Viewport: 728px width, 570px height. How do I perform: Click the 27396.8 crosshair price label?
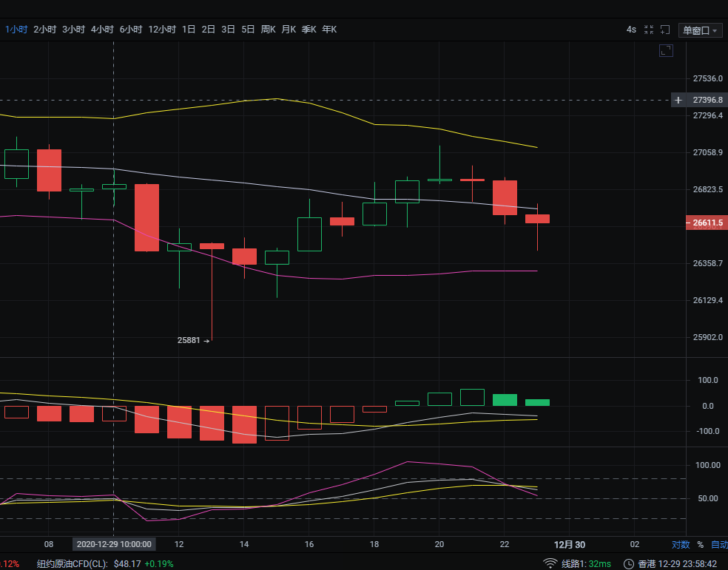(x=707, y=101)
